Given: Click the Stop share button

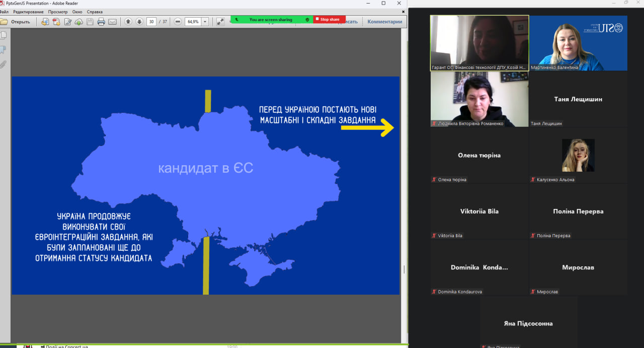Looking at the screenshot, I should pyautogui.click(x=330, y=20).
